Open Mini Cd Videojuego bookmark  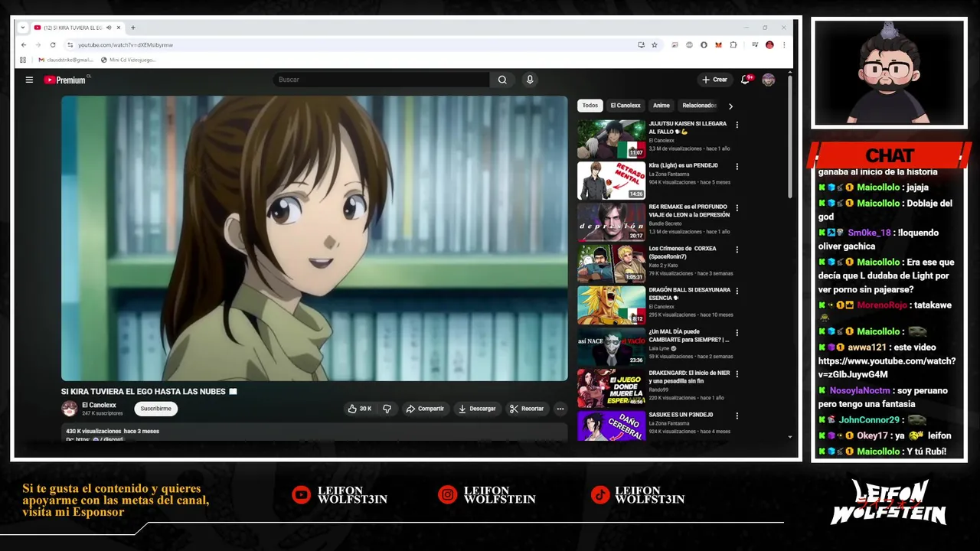coord(129,60)
